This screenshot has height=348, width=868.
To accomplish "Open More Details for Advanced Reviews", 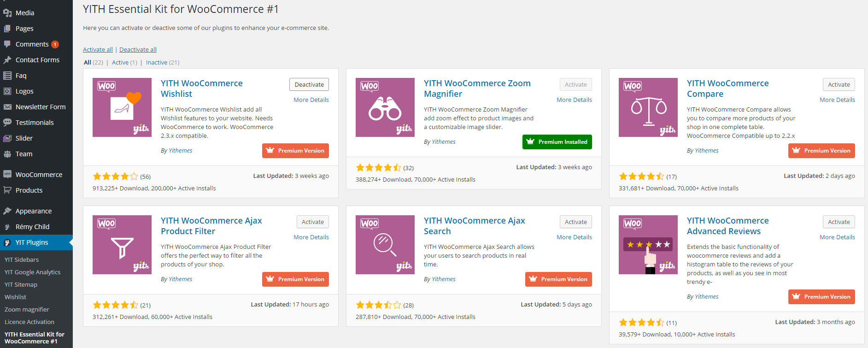I will (837, 237).
